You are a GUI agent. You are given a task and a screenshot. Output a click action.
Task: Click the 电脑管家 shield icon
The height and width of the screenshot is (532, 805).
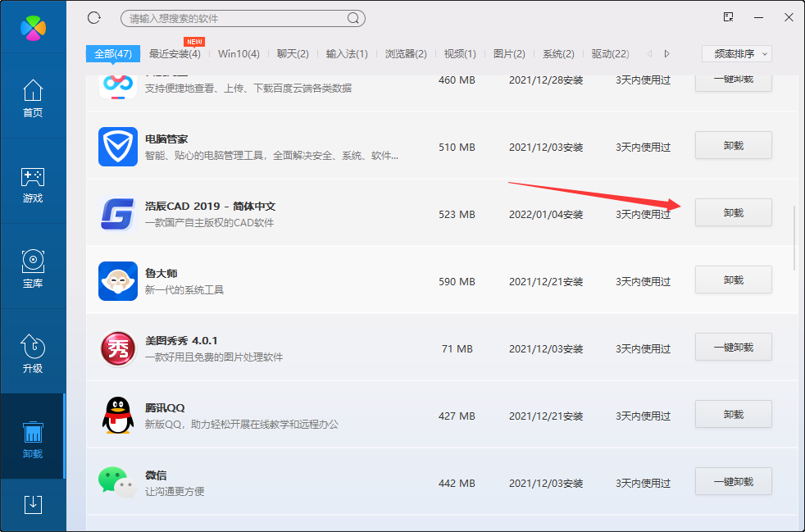(118, 147)
